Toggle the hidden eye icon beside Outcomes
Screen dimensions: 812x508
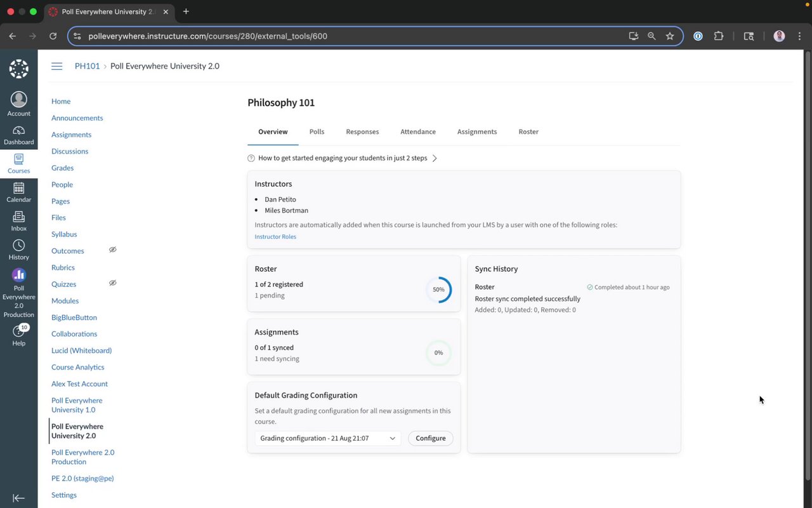point(113,250)
